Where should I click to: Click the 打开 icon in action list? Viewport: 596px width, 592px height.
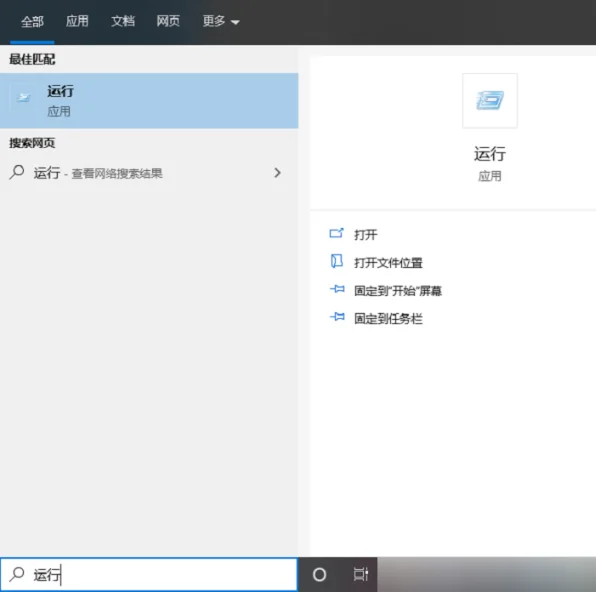tap(336, 233)
